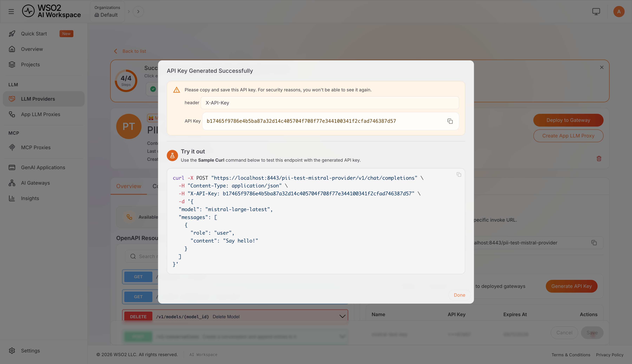
Task: Open Projects in the sidebar
Action: click(x=44, y=65)
